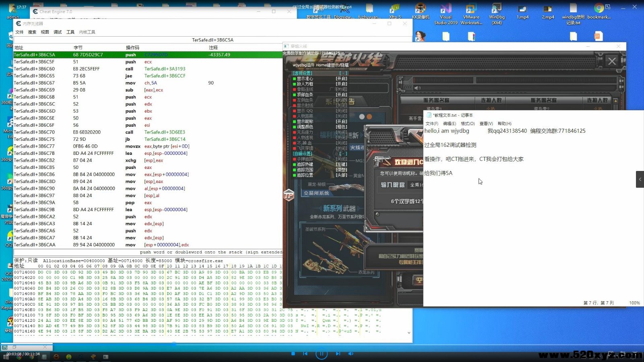Skip to the previous video track

pyautogui.click(x=305, y=354)
